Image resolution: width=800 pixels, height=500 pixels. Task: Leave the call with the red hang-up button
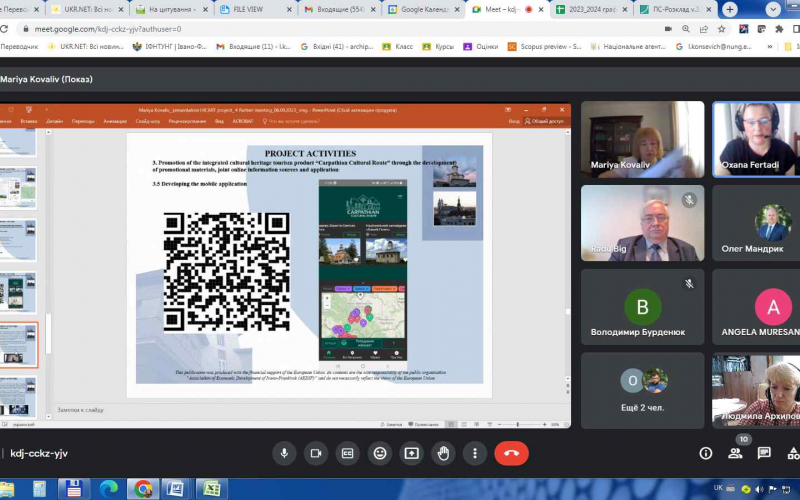(511, 453)
